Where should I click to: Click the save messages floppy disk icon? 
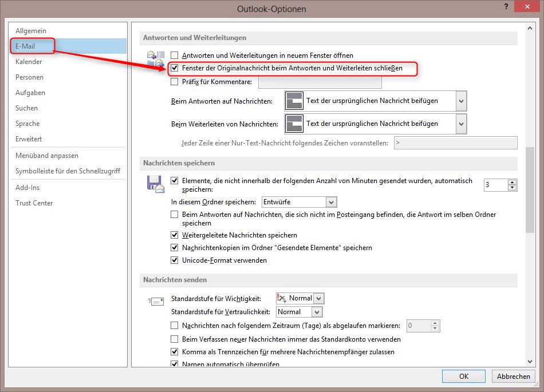(155, 184)
